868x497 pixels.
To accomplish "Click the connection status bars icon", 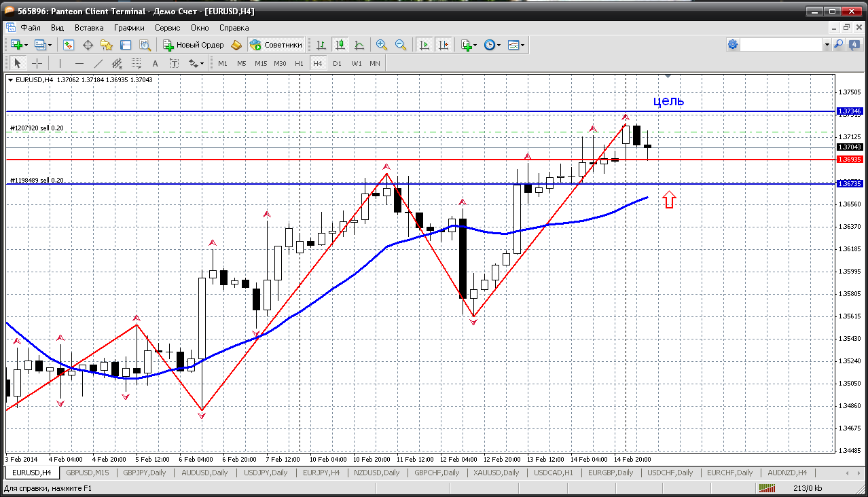I will [767, 487].
